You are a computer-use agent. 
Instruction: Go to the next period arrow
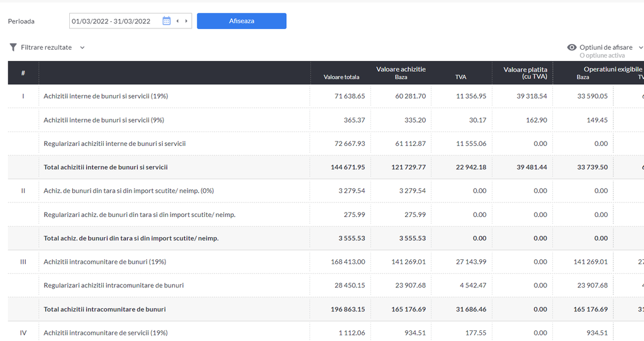(x=186, y=21)
